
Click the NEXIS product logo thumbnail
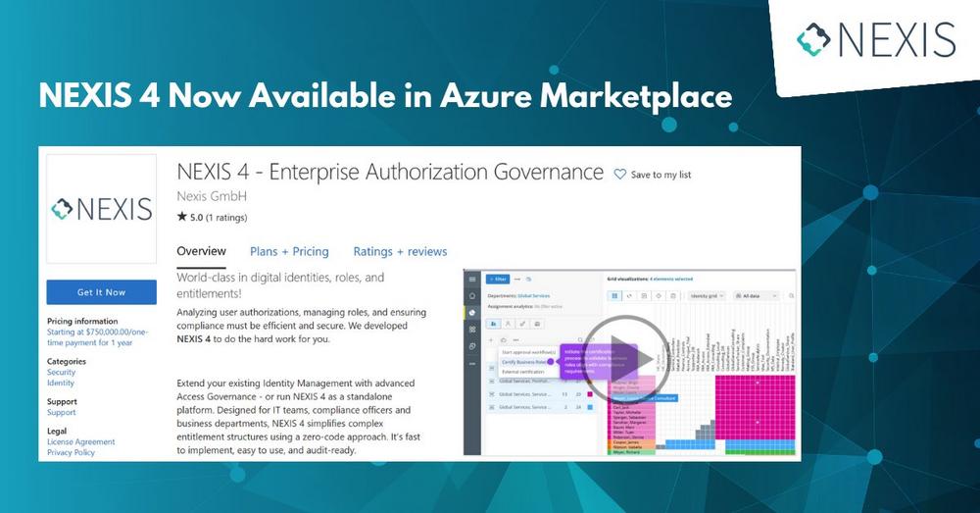101,209
